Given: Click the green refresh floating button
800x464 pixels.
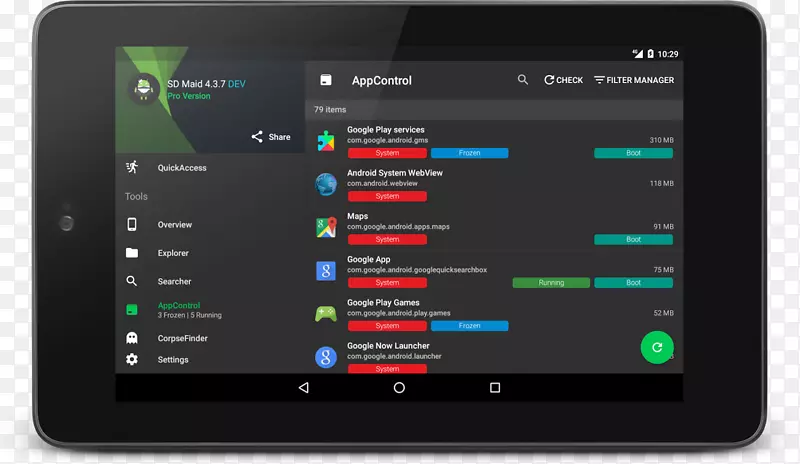Looking at the screenshot, I should 657,347.
